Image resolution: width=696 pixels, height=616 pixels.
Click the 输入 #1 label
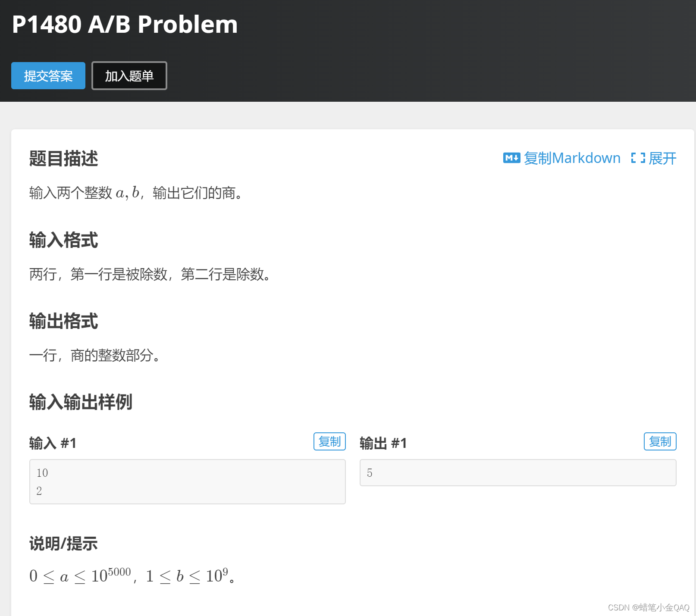point(53,443)
